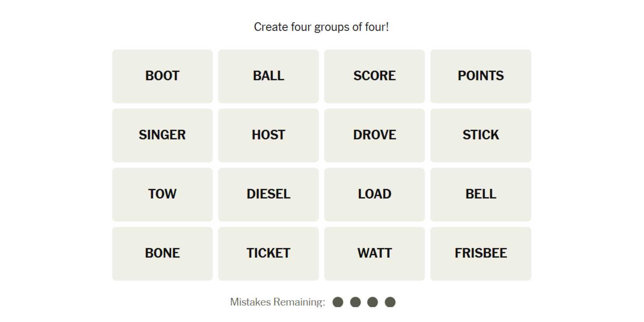Pick the BELL word tile
Screen dimensions: 644x322
tap(480, 194)
